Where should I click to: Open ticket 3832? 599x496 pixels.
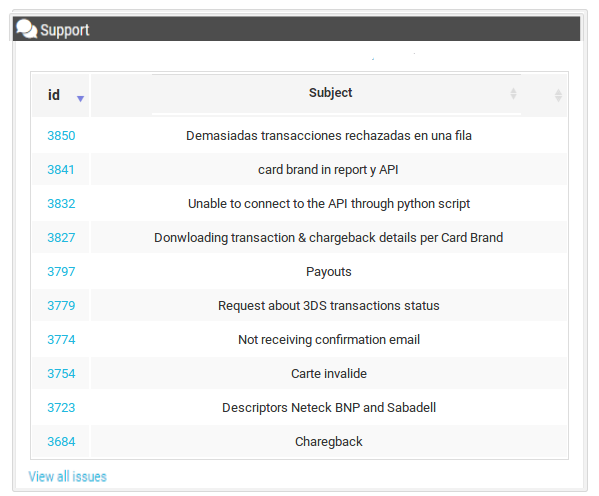61,204
